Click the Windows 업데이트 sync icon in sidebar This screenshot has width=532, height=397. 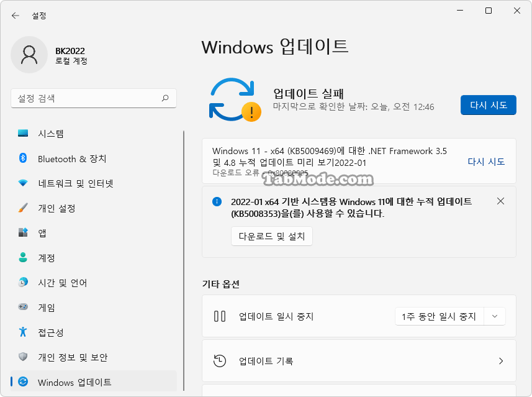coord(23,381)
